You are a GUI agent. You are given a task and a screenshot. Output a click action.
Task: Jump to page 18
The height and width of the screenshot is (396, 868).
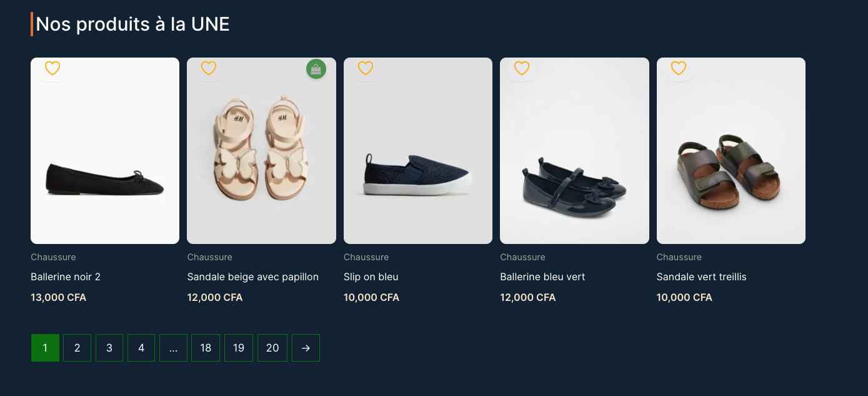tap(206, 348)
